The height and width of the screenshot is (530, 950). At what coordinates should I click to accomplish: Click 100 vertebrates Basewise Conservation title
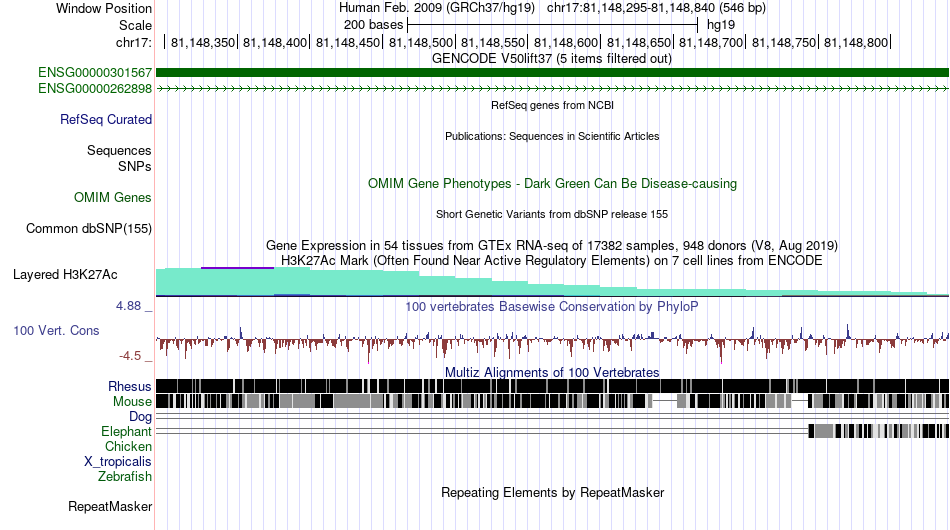tap(552, 306)
